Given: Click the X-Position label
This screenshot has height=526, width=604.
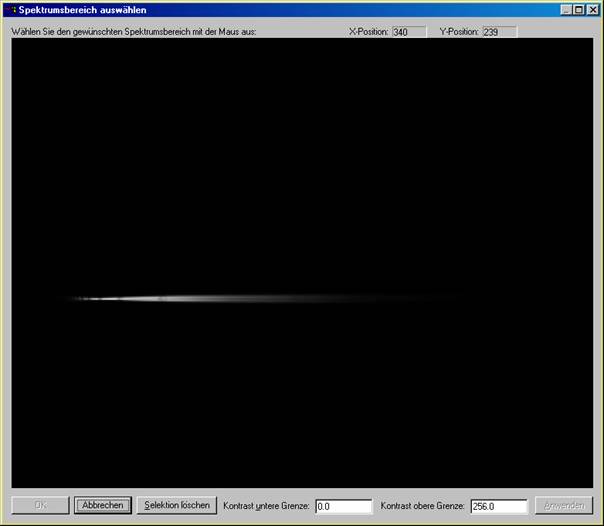Looking at the screenshot, I should click(367, 32).
